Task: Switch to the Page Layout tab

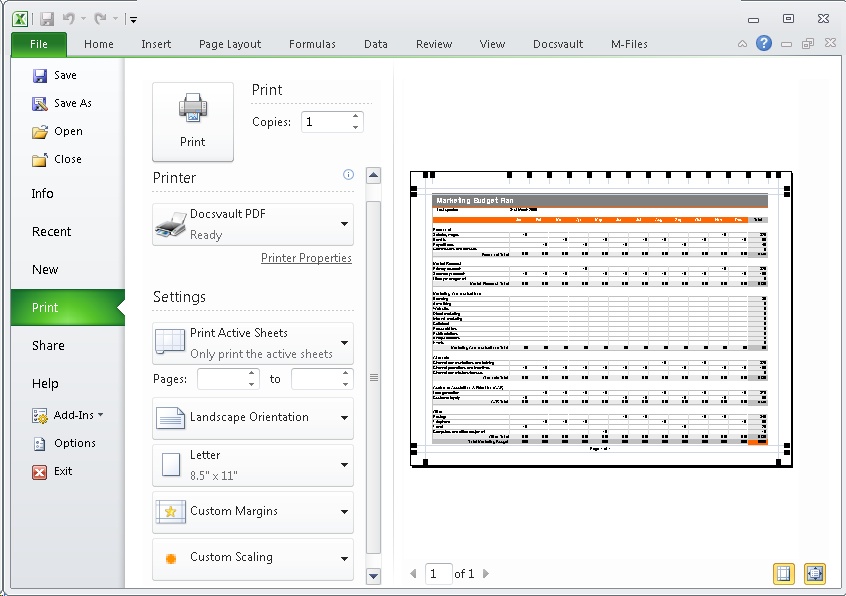Action: [x=229, y=44]
